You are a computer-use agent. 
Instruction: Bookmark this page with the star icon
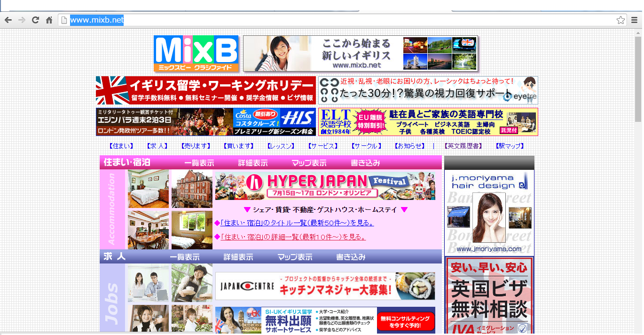point(620,20)
